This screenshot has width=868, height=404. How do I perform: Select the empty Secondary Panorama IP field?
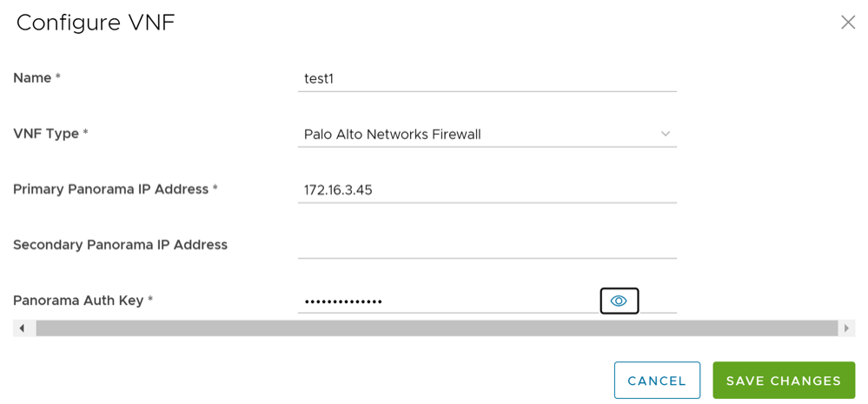pos(487,245)
